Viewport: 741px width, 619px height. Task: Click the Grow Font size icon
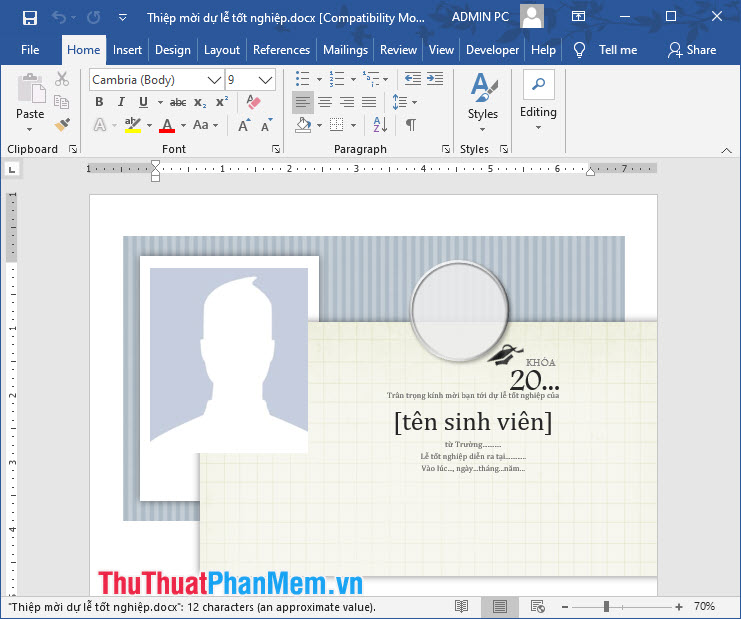[243, 126]
